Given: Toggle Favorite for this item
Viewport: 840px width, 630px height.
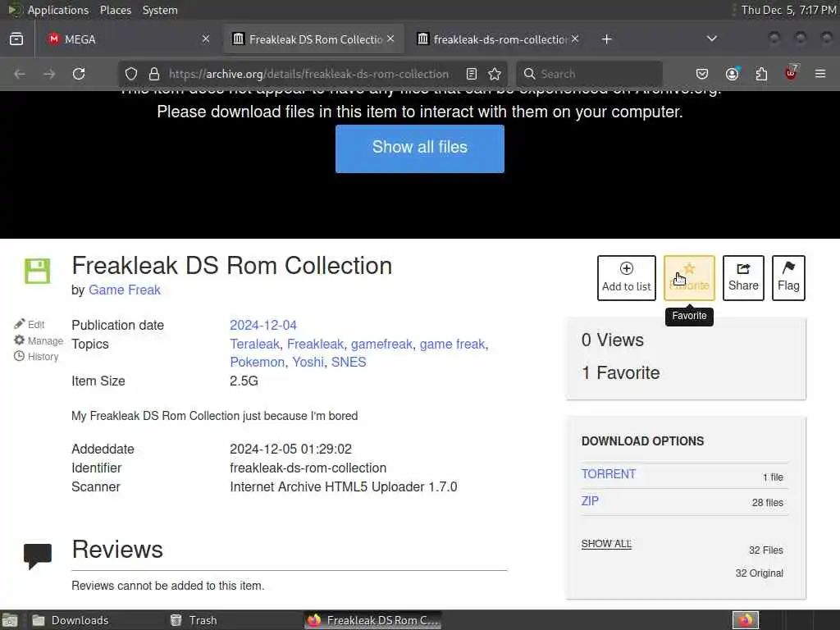Looking at the screenshot, I should click(x=689, y=278).
